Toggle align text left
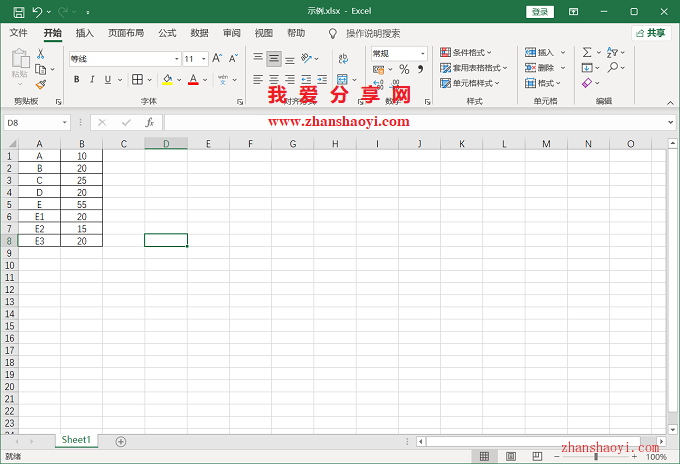 258,79
